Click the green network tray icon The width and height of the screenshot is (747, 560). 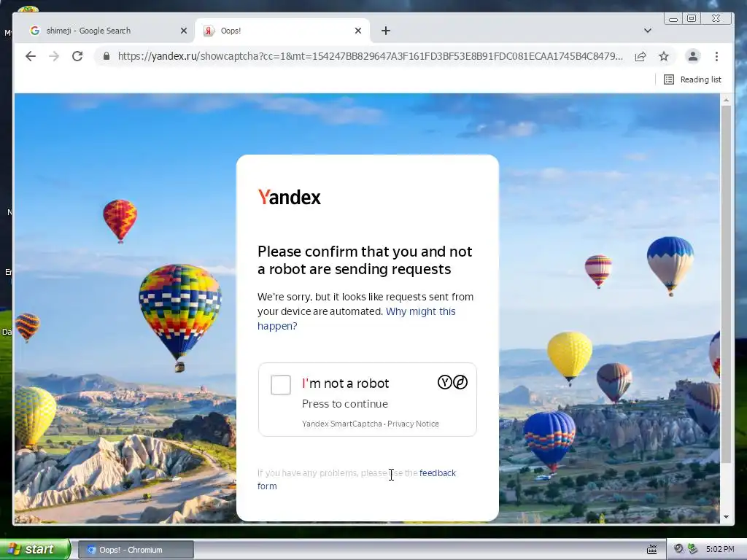(693, 549)
